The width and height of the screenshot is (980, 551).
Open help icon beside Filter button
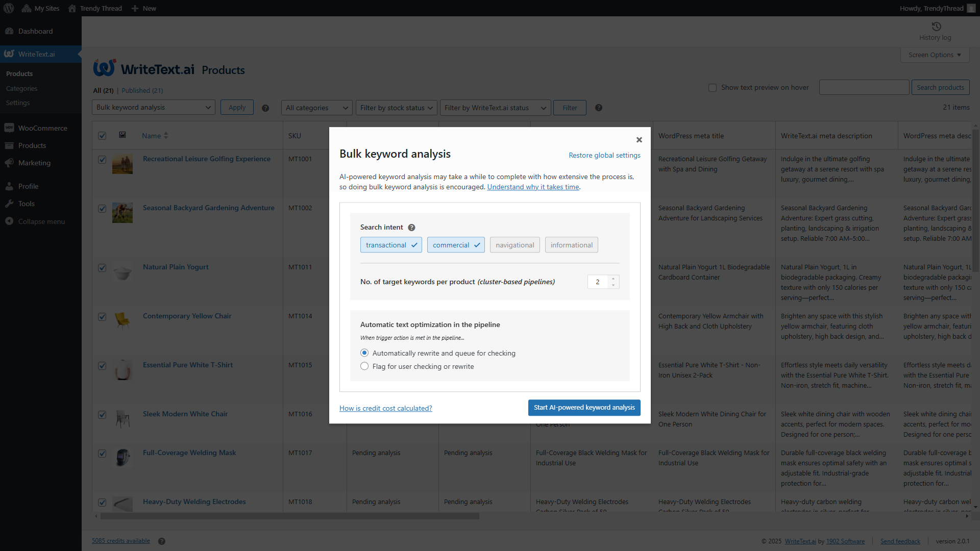599,108
